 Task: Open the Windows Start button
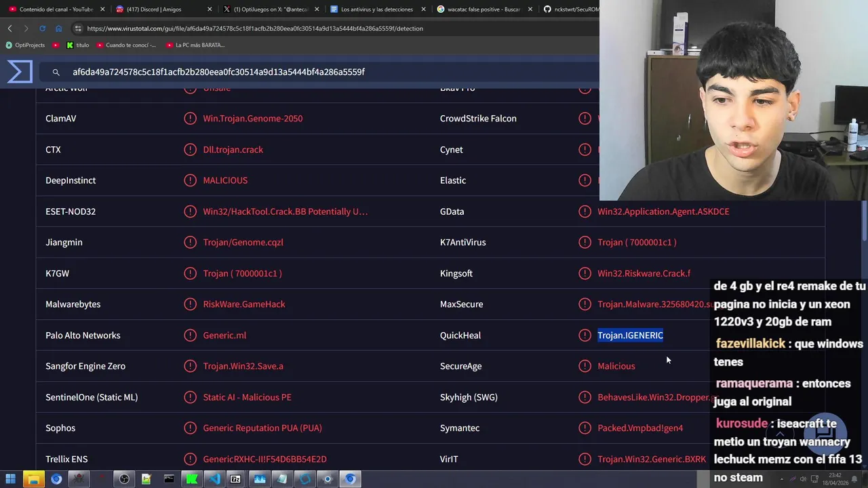point(11,479)
